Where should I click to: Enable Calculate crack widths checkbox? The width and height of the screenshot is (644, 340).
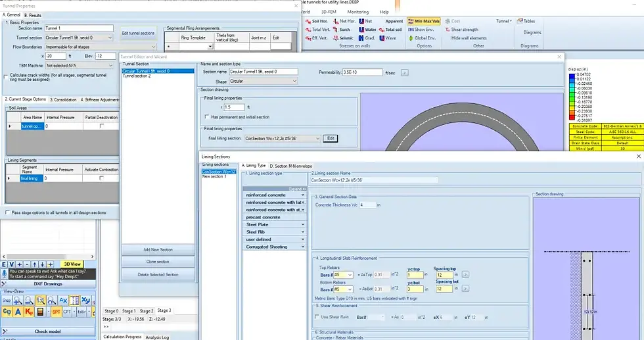[x=6, y=76]
